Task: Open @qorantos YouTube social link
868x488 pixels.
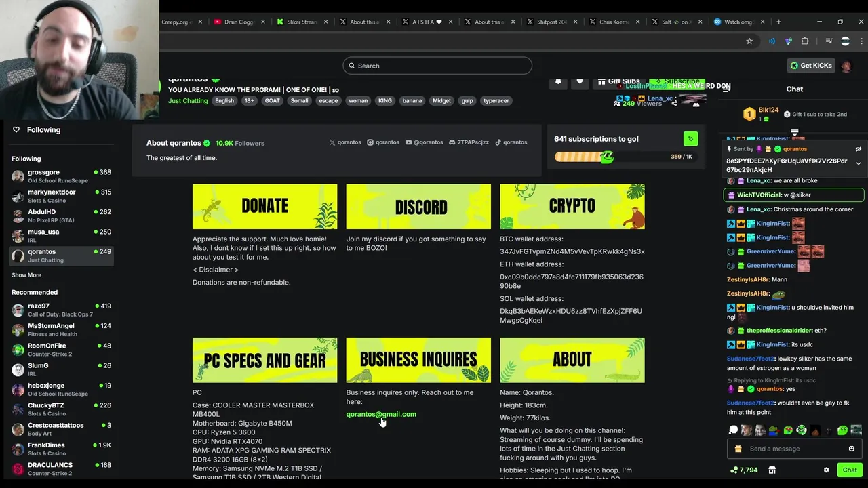Action: coord(424,142)
